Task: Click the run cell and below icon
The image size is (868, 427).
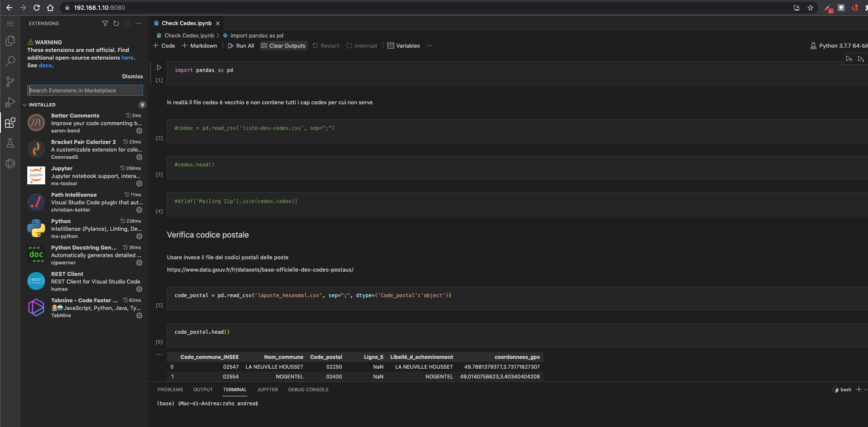Action: click(861, 59)
